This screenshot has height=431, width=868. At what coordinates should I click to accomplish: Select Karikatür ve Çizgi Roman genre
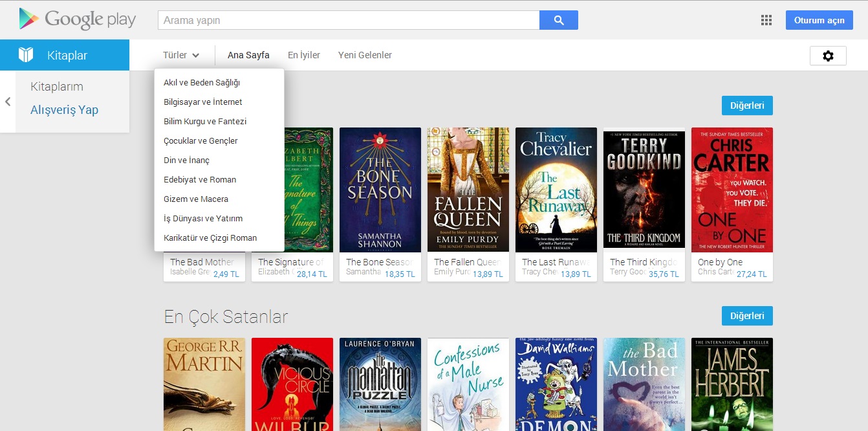tap(219, 238)
